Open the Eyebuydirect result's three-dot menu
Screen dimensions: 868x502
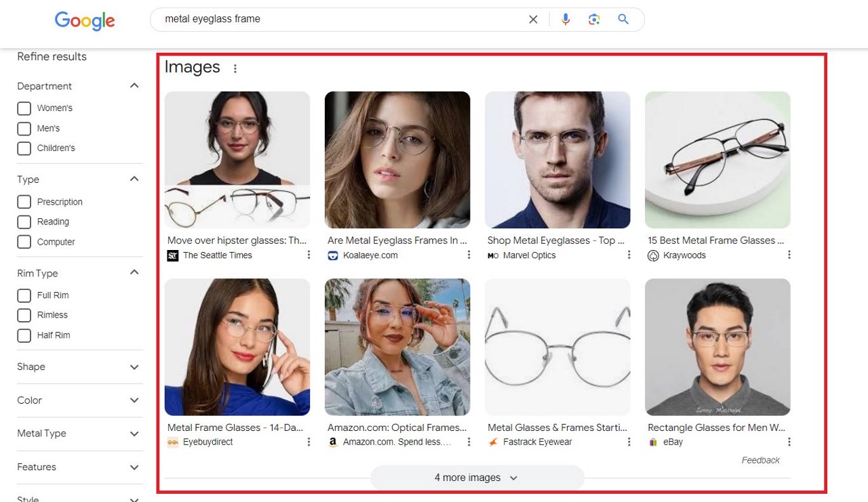pos(309,442)
